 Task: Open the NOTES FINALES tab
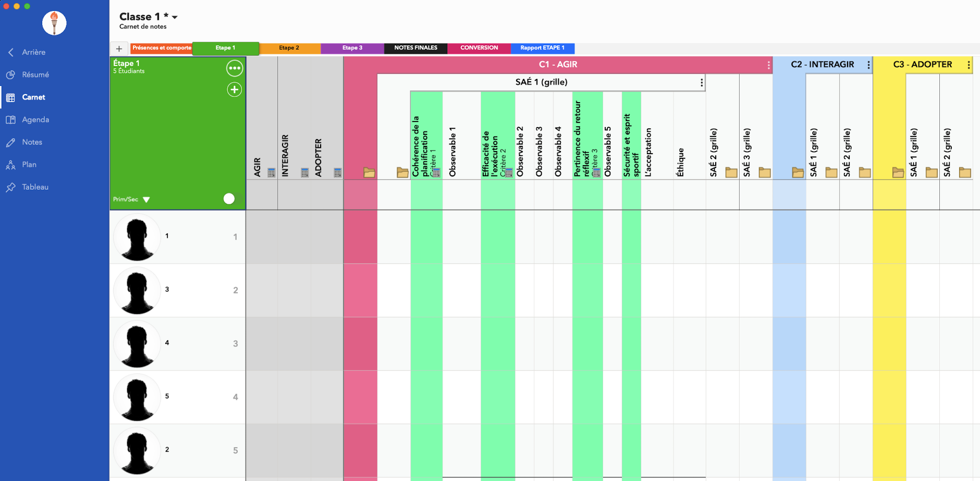415,48
